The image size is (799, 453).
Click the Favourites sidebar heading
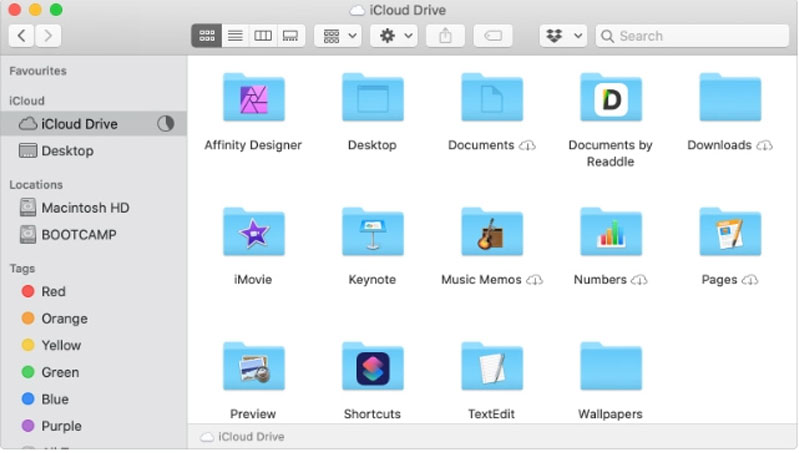click(38, 71)
